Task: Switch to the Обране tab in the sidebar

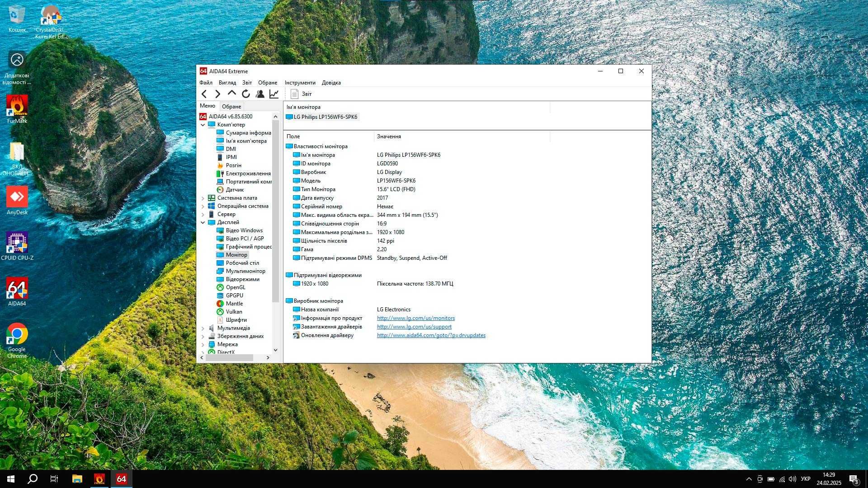Action: (x=231, y=107)
